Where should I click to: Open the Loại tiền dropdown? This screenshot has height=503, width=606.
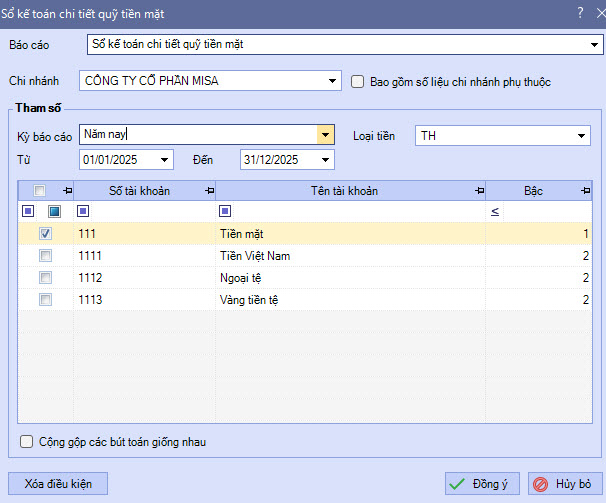pos(582,136)
